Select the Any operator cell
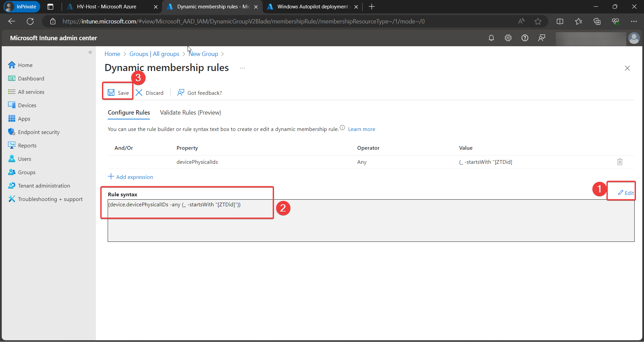This screenshot has width=644, height=342. click(362, 162)
